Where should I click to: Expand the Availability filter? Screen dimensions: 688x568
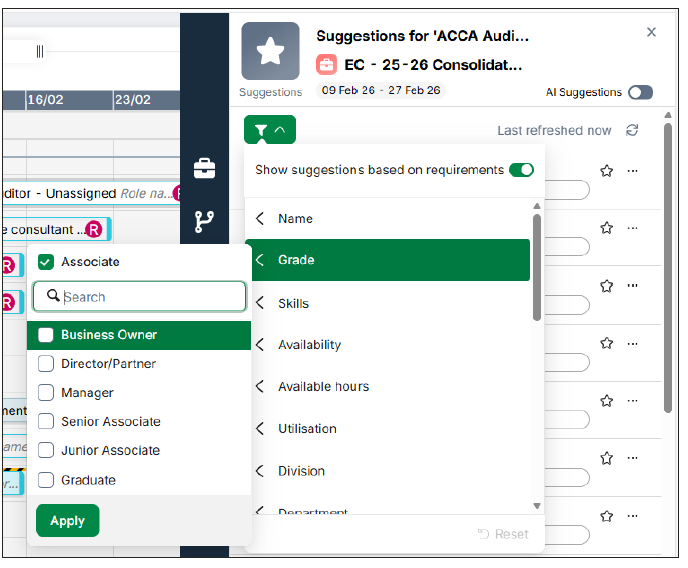309,345
